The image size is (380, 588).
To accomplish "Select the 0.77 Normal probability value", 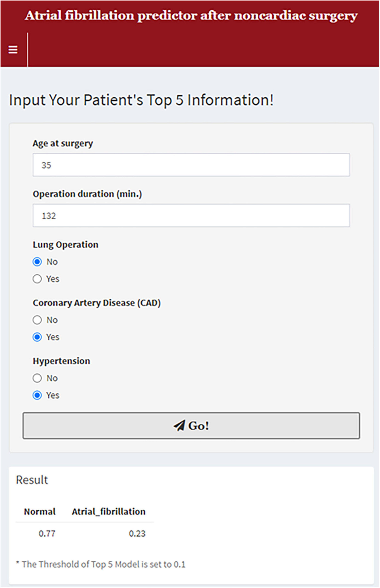I will [47, 534].
